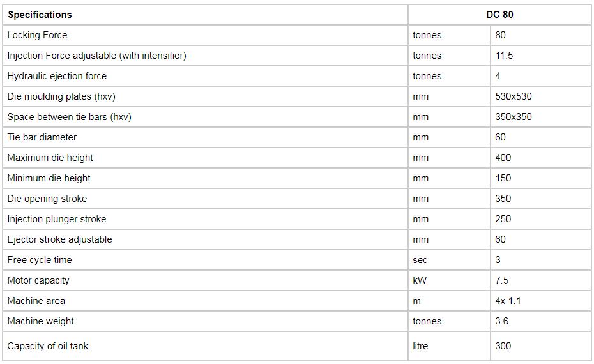
Task: Select the sec unit for free cycle time
Action: [x=420, y=260]
